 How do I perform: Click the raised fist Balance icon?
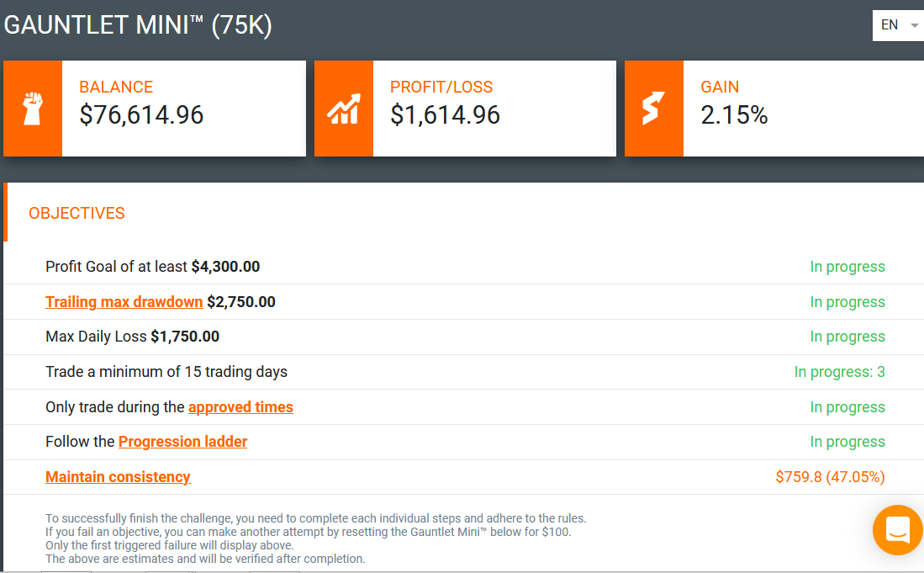coord(33,109)
